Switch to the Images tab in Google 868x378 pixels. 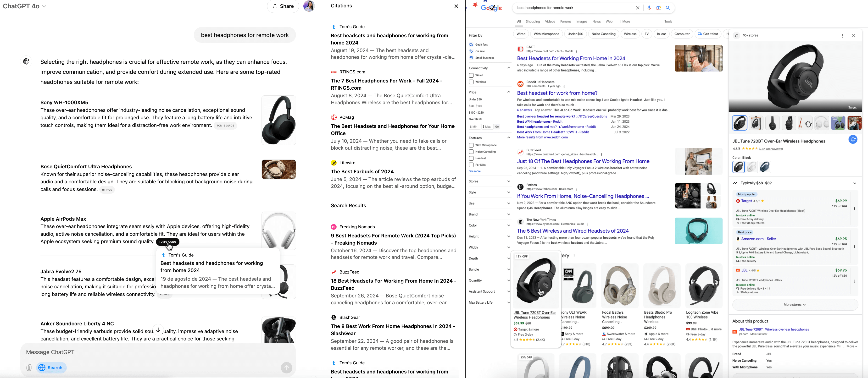[x=582, y=22]
